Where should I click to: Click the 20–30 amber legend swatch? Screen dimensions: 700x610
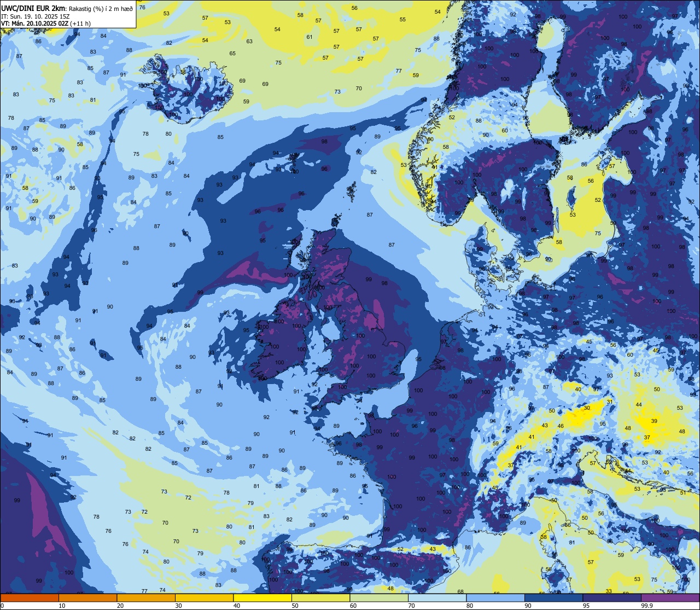tap(146, 597)
